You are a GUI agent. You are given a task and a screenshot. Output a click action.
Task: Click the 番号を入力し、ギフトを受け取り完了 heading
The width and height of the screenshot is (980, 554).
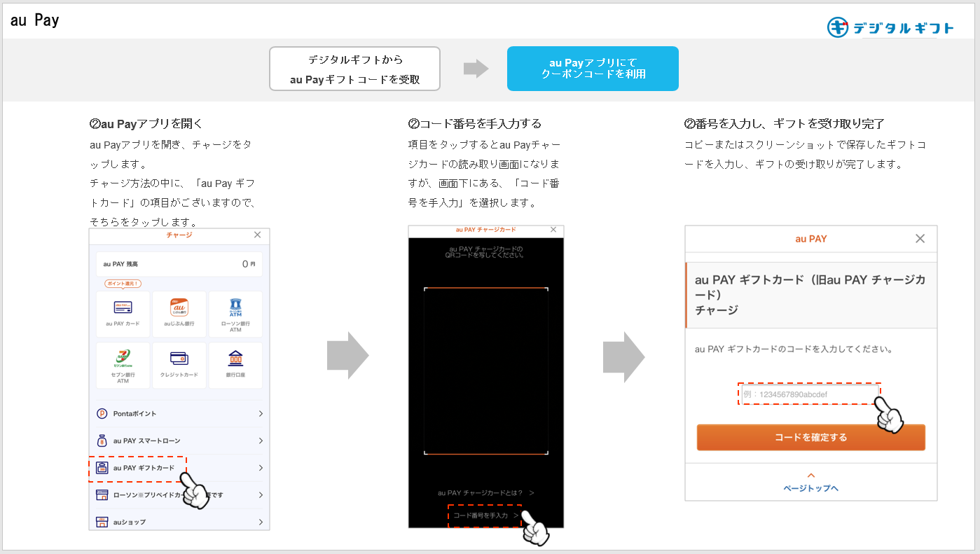(784, 124)
